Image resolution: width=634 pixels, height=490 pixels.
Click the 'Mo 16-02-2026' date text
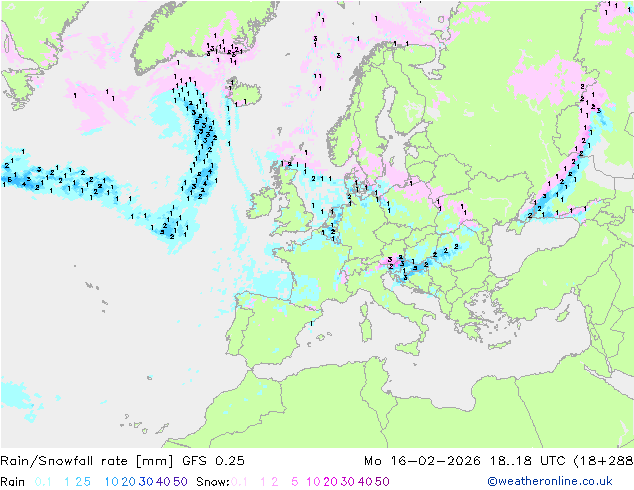pos(422,461)
